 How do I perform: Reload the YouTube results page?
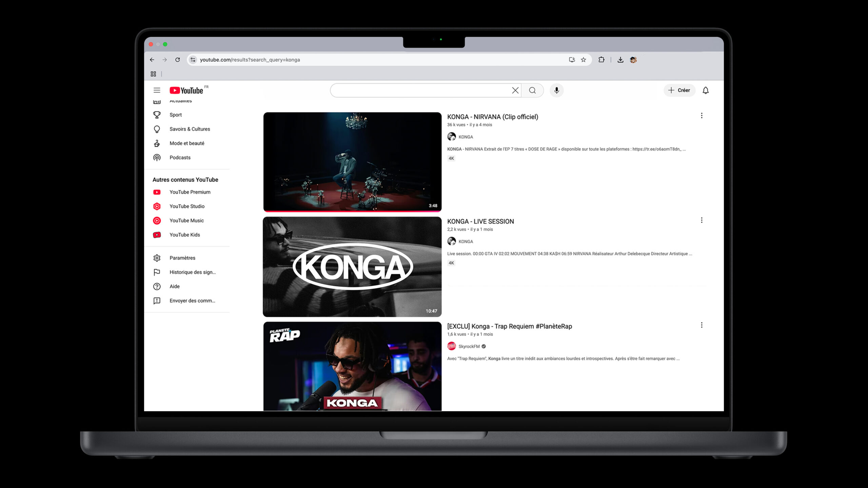pyautogui.click(x=177, y=60)
